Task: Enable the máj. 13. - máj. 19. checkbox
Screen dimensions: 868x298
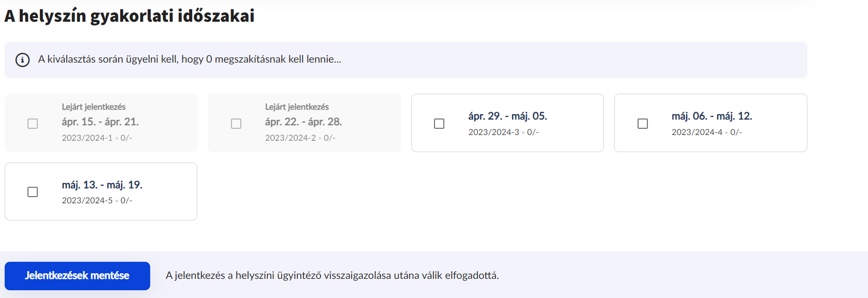Action: (33, 192)
